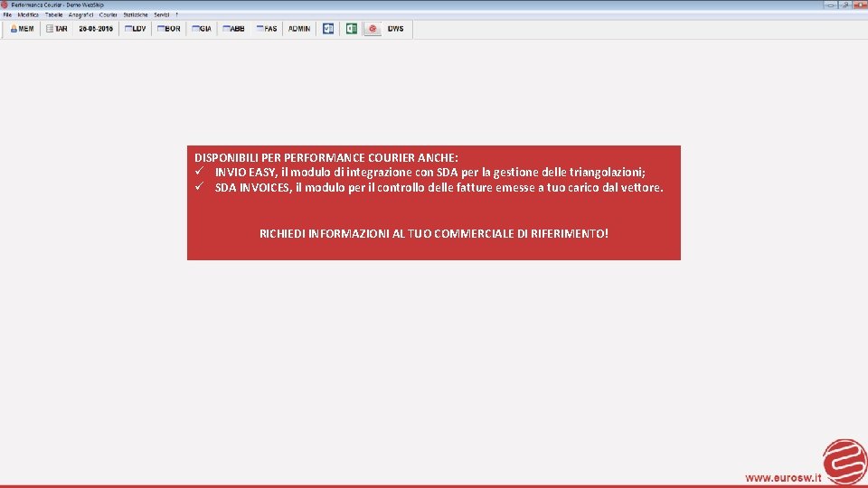
Task: Open LDV from the toolbar
Action: click(135, 29)
